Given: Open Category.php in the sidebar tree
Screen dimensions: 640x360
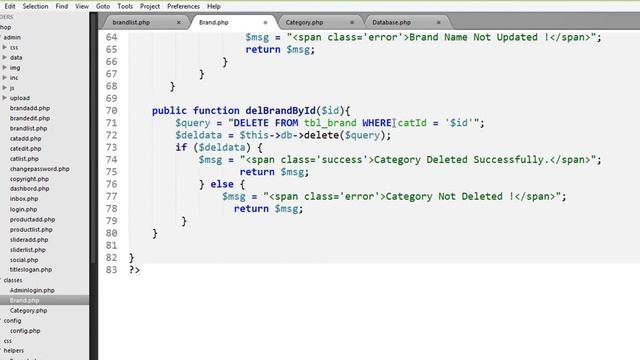Looking at the screenshot, I should click(28, 311).
